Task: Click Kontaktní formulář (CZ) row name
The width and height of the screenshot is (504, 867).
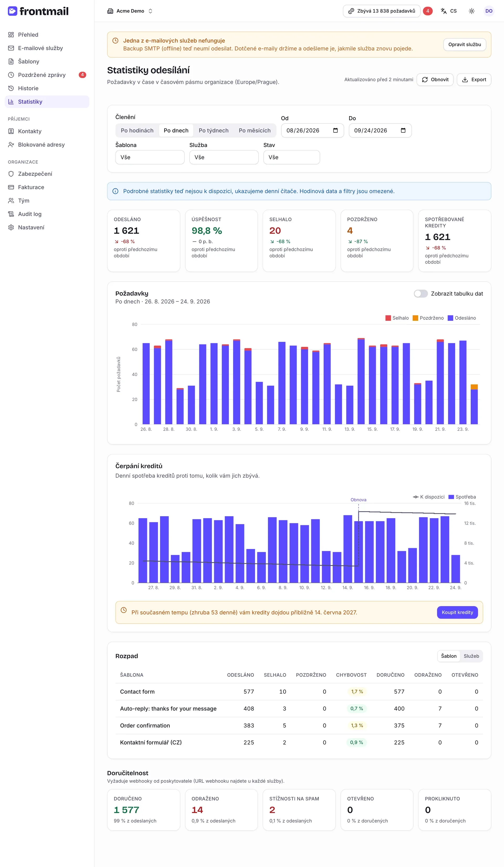Action: tap(151, 742)
